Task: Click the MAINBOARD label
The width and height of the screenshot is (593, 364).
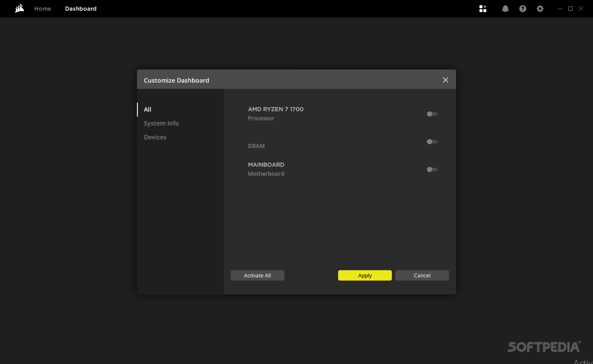Action: coord(266,165)
